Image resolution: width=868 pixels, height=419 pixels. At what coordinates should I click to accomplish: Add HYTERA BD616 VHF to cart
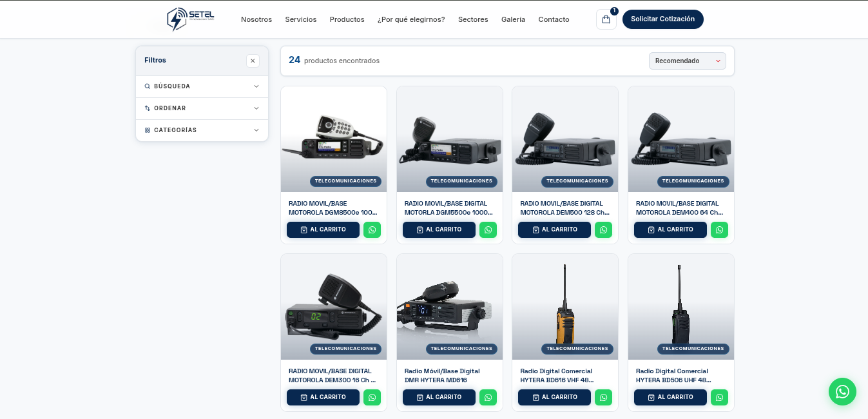(x=554, y=397)
